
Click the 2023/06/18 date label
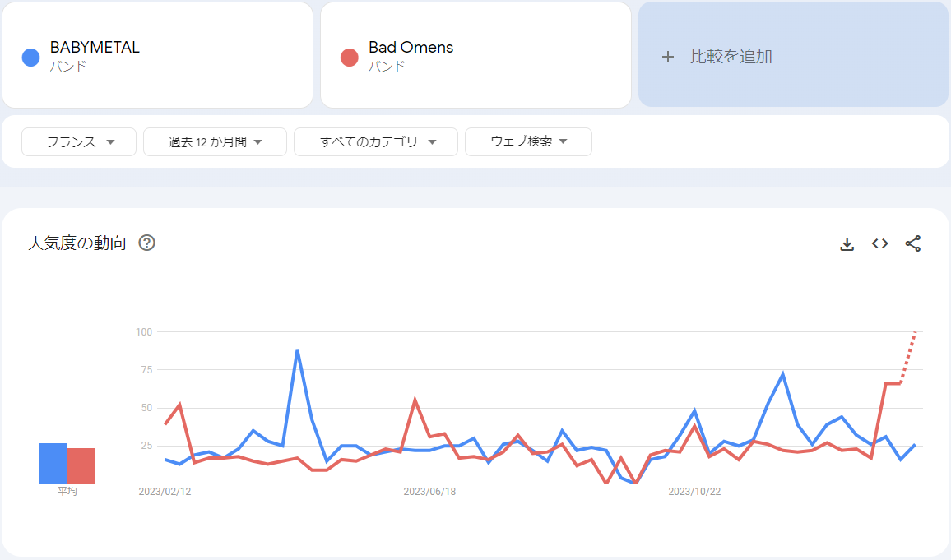click(429, 492)
